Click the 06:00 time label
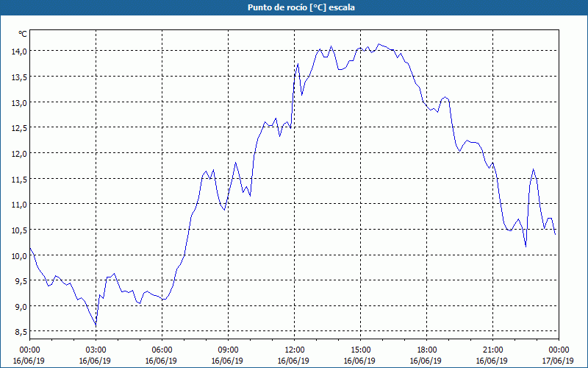 162,350
